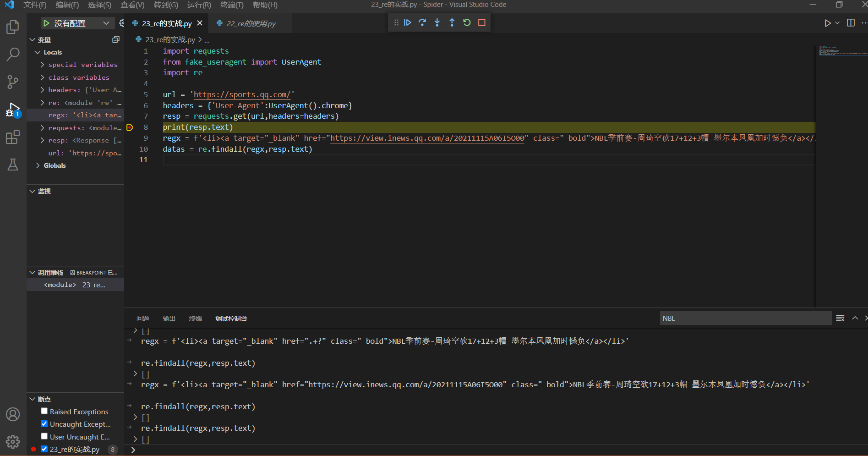The height and width of the screenshot is (456, 868).
Task: Open the Explorer view in activity bar
Action: (13, 27)
